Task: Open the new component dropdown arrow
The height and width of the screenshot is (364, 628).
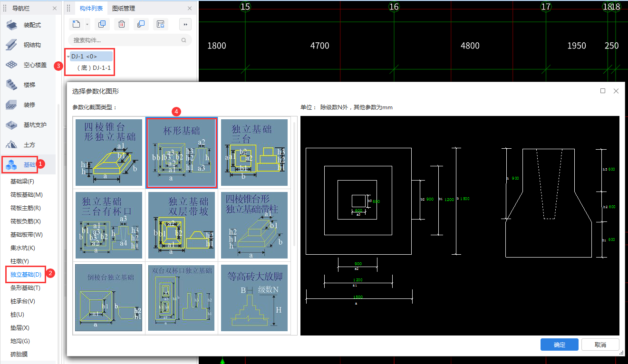Action: click(87, 24)
